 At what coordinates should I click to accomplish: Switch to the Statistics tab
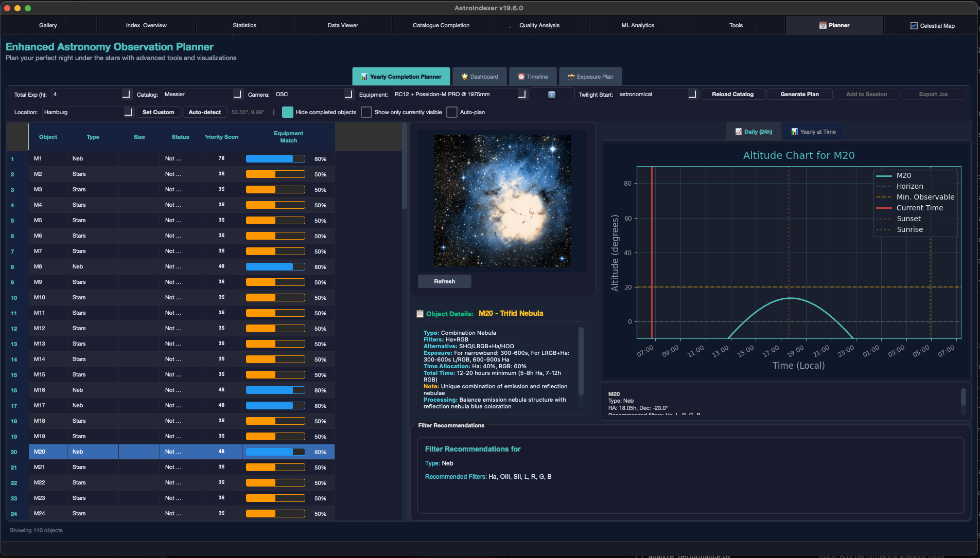click(x=244, y=26)
